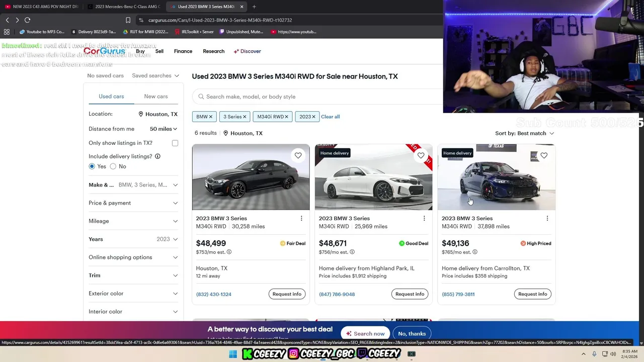Open the black BMW 3 Series photo
This screenshot has width=644, height=362.
click(251, 177)
